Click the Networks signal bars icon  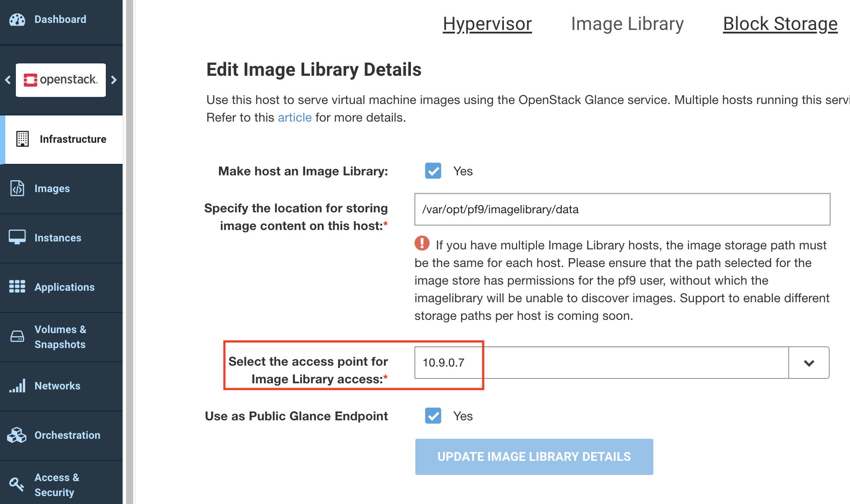[x=17, y=386]
